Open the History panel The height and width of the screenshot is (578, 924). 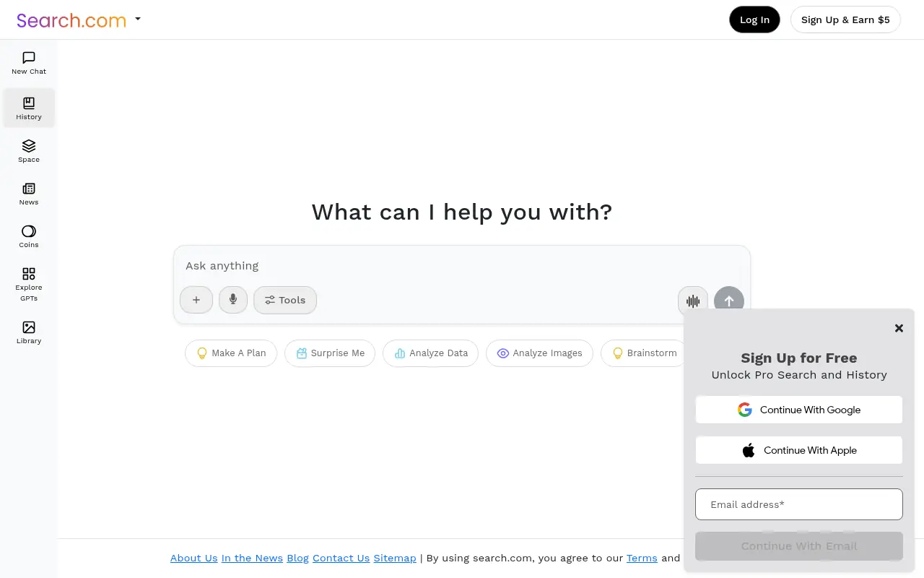pos(28,108)
